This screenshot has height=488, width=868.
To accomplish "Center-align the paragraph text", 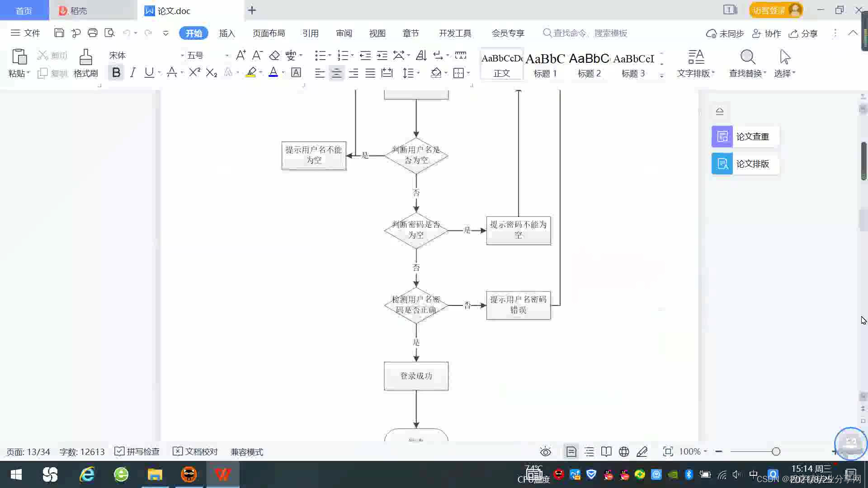I will (336, 73).
